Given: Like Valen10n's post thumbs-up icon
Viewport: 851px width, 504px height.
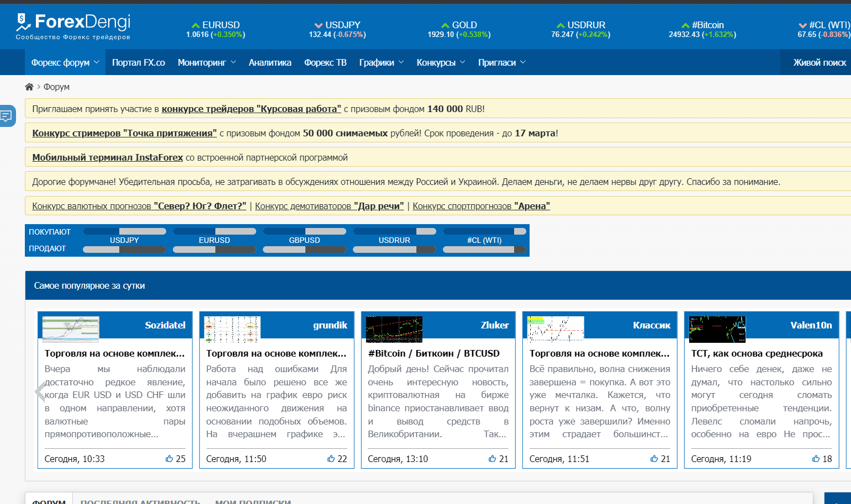Looking at the screenshot, I should tap(816, 459).
